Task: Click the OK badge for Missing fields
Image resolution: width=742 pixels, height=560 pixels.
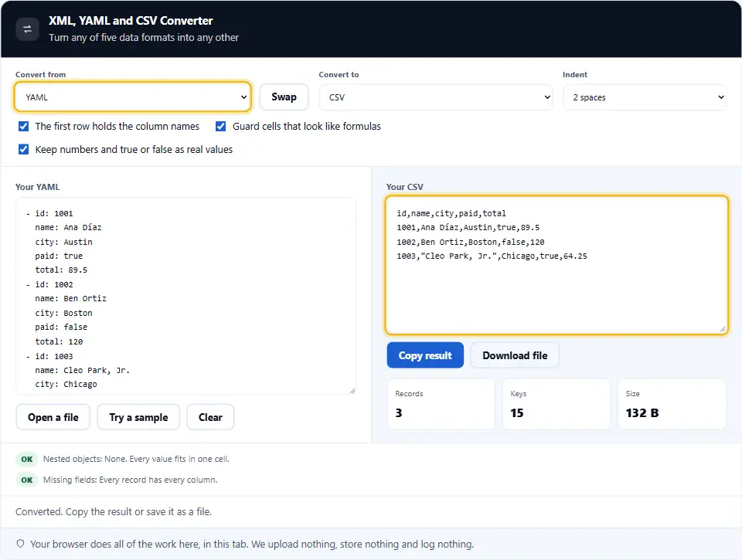Action: coord(27,480)
